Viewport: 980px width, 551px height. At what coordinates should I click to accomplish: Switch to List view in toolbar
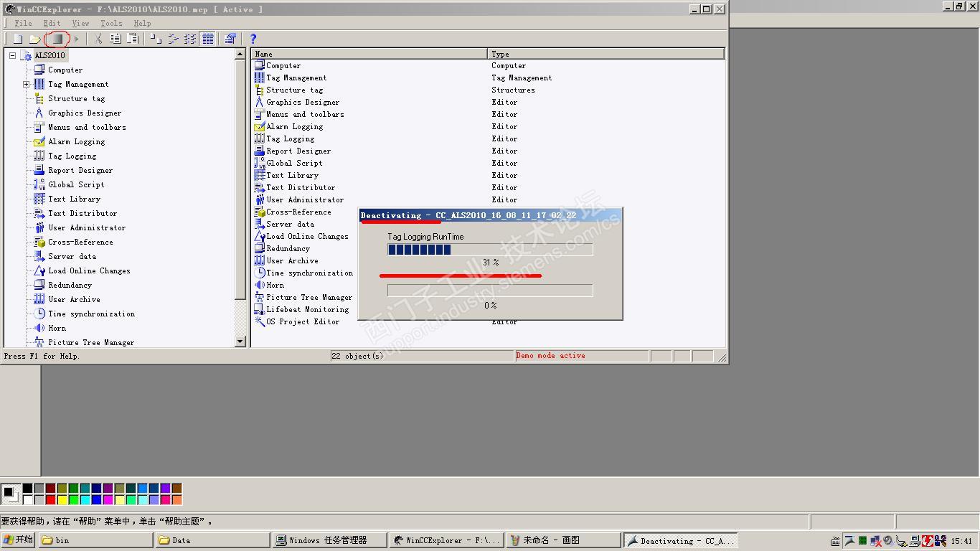(190, 39)
